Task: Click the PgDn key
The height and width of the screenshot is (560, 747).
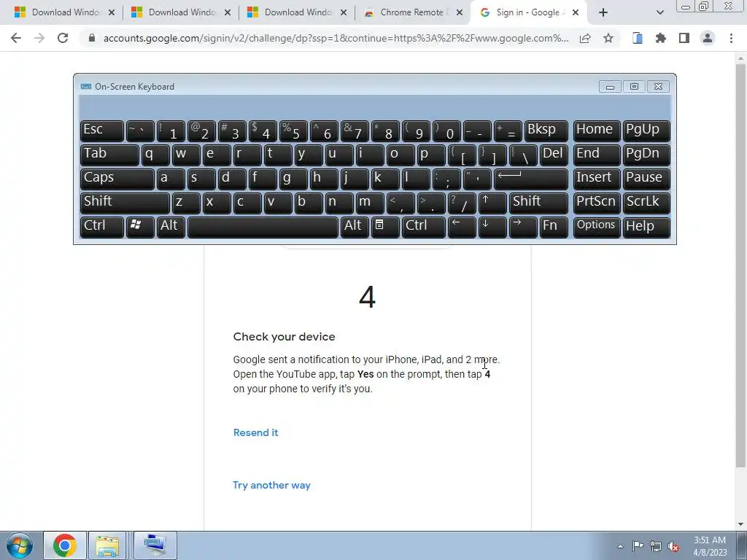Action: [646, 155]
